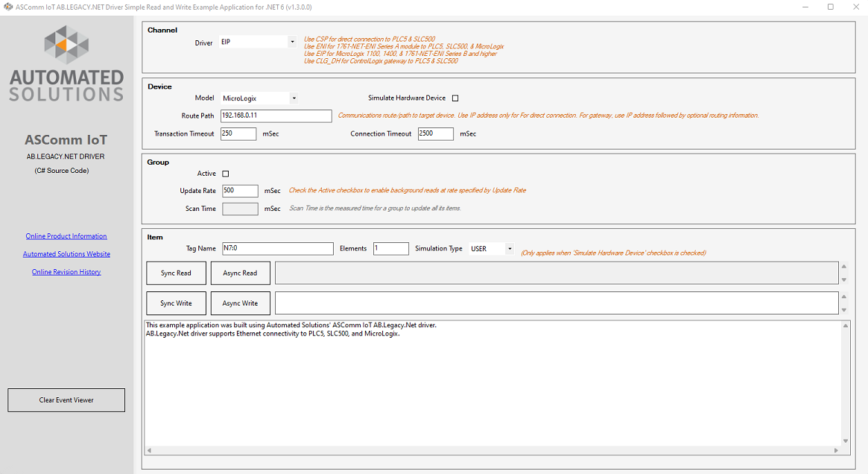Image resolution: width=868 pixels, height=474 pixels.
Task: Open Online Revision History link
Action: (66, 272)
